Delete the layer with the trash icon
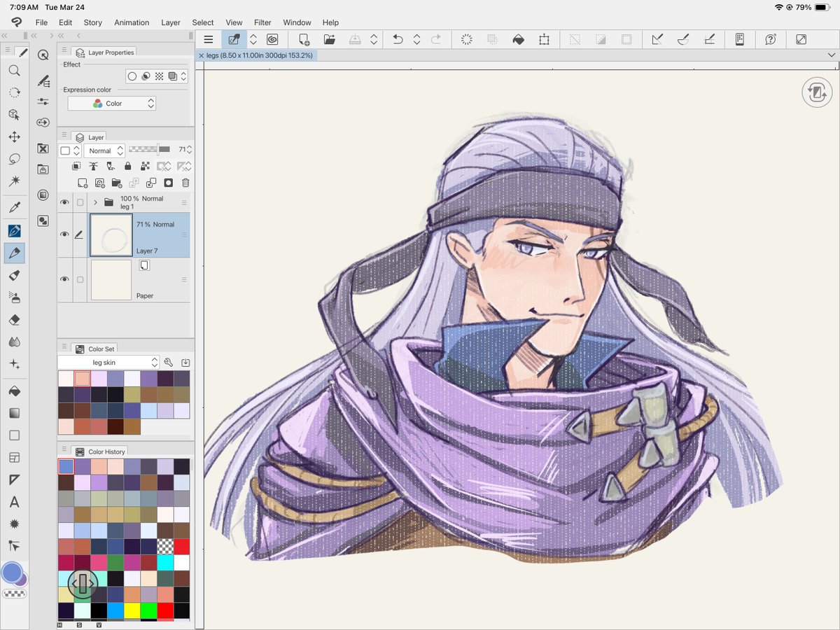This screenshot has width=840, height=630. pos(185,183)
